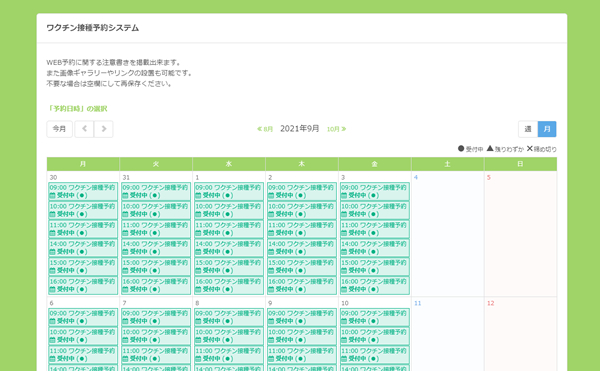600x371 pixels.
Task: Switch to the 月 (month) view
Action: click(547, 129)
